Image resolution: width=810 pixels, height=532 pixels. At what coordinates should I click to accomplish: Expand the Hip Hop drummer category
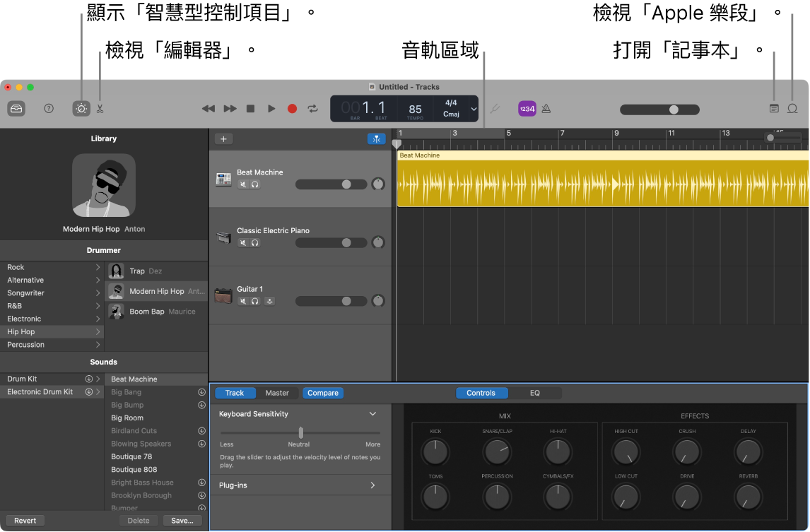99,331
